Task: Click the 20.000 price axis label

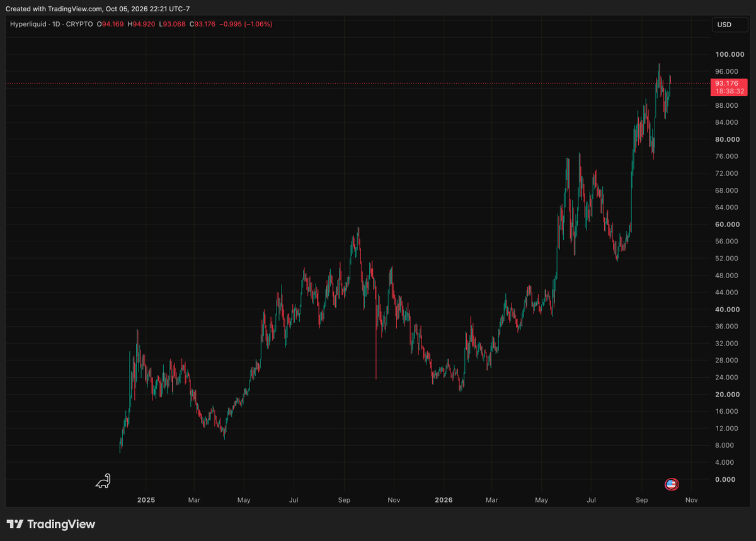Action: (x=729, y=395)
